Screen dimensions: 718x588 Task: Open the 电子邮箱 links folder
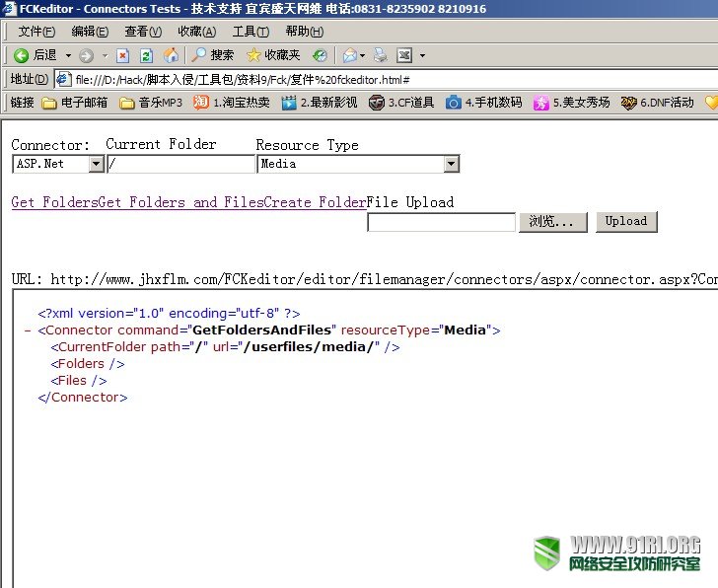click(x=74, y=103)
